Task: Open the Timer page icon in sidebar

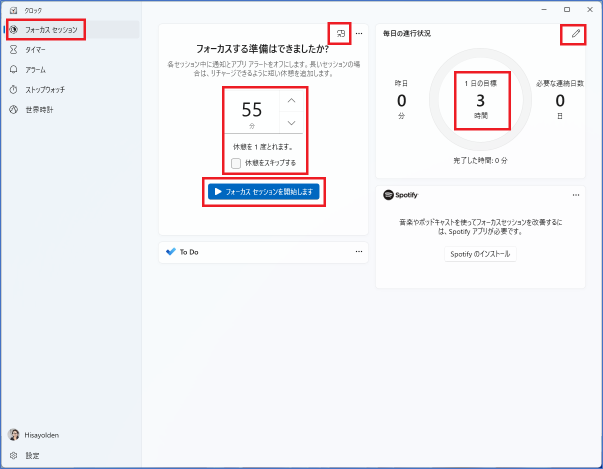Action: coord(13,49)
